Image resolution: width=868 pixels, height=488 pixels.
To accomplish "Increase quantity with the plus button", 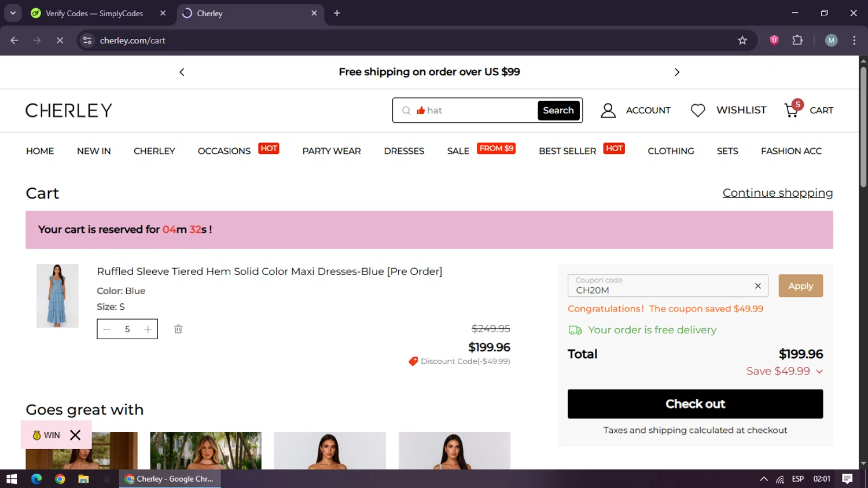I will point(148,329).
